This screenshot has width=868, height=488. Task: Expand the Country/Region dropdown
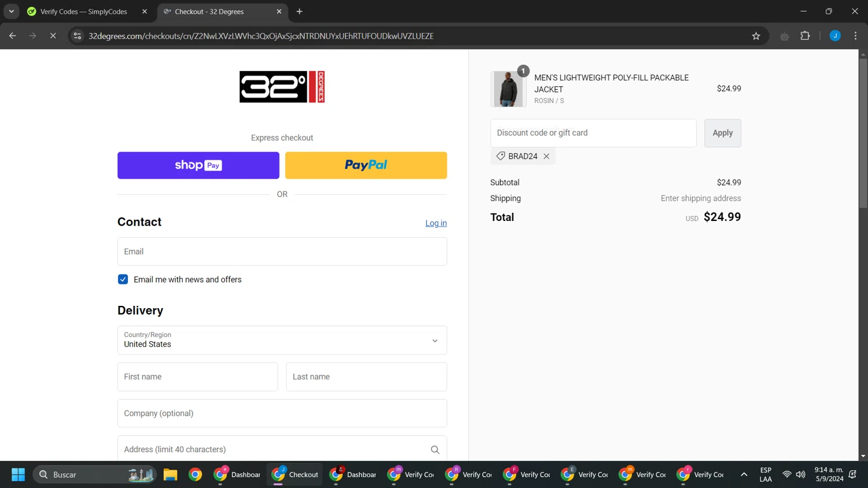(x=282, y=340)
